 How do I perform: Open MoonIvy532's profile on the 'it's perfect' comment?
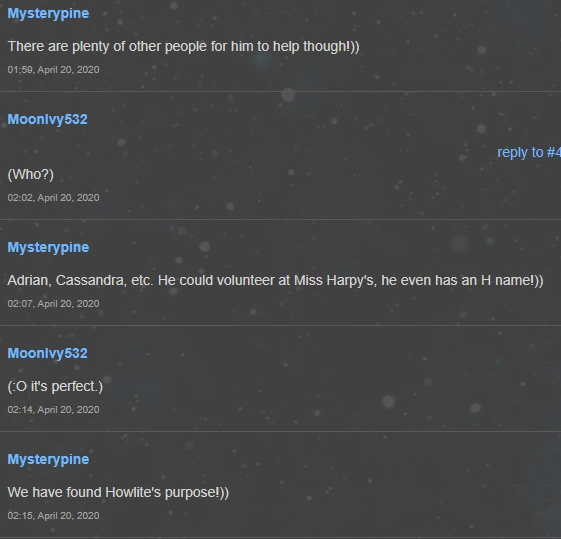pos(47,353)
